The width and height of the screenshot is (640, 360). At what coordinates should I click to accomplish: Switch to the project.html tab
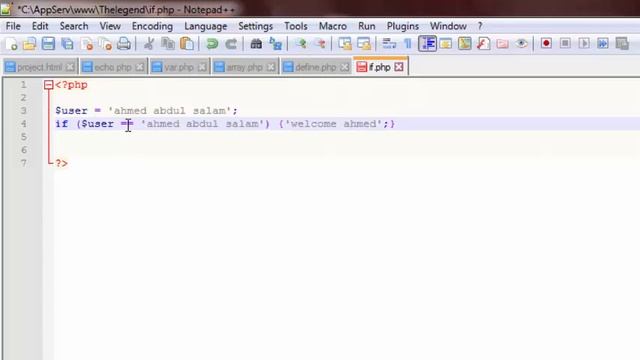40,67
